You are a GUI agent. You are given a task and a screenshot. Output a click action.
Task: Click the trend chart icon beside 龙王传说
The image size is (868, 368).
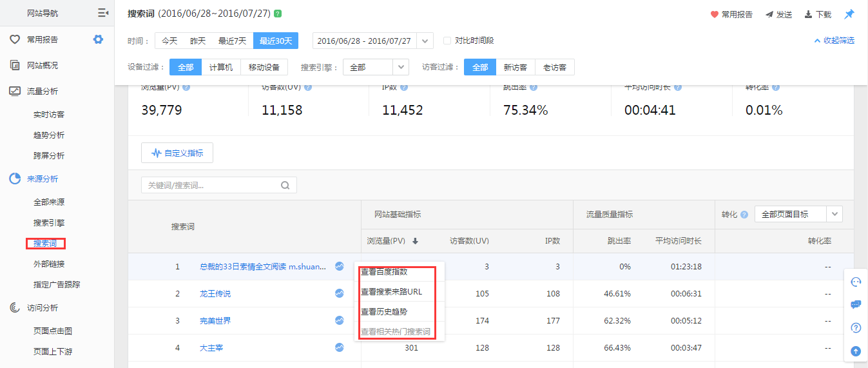(340, 293)
